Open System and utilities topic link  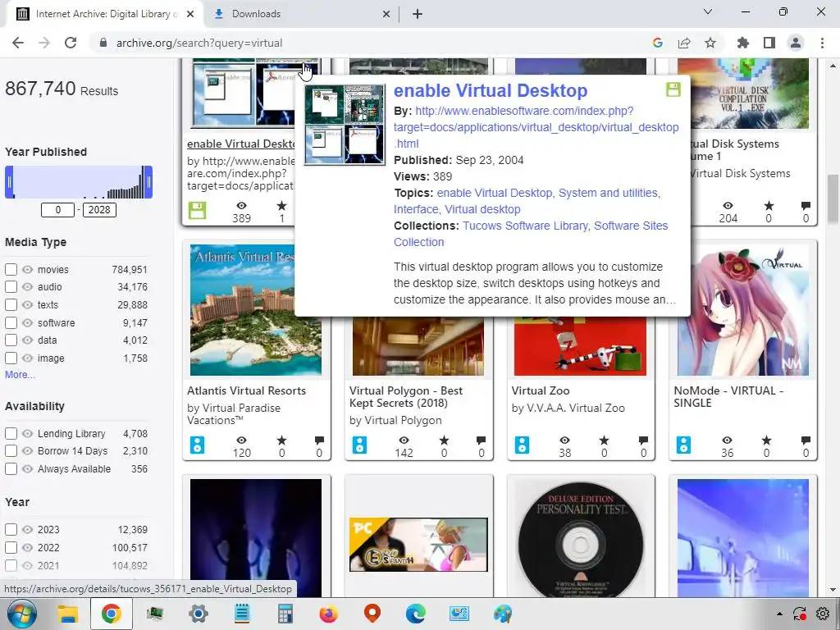[x=608, y=193]
